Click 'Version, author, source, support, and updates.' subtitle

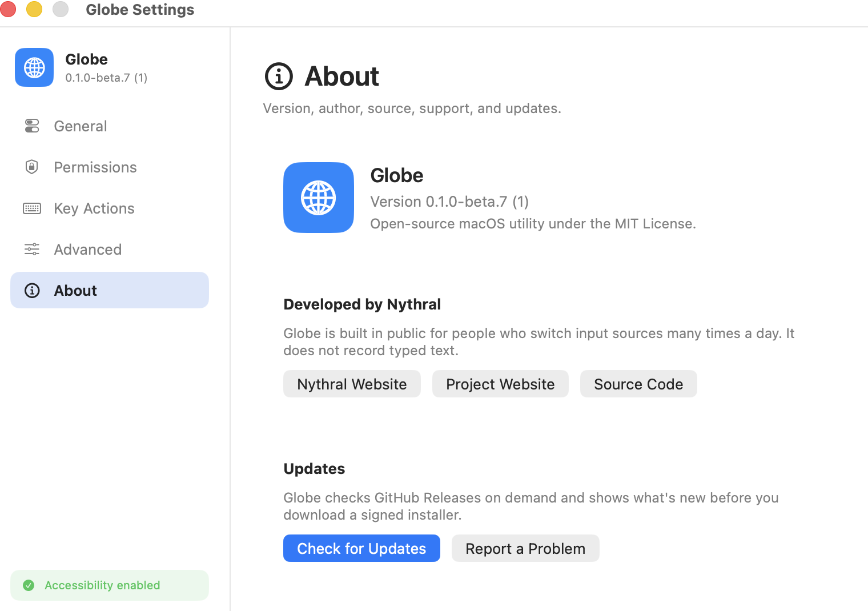coord(412,108)
